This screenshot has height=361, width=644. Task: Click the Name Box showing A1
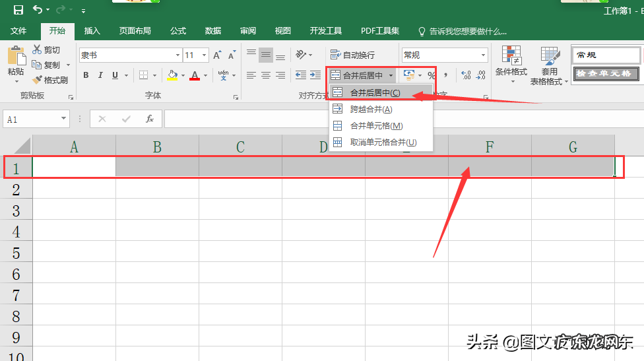[x=36, y=119]
